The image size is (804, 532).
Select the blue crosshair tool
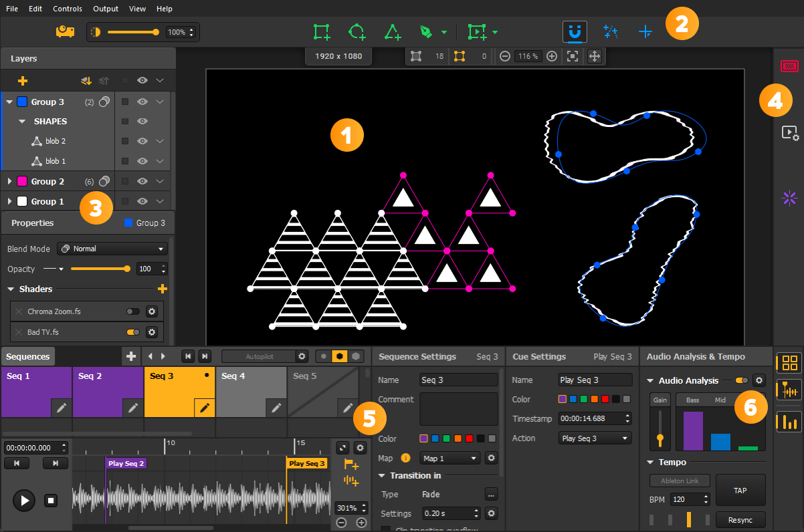tap(645, 31)
